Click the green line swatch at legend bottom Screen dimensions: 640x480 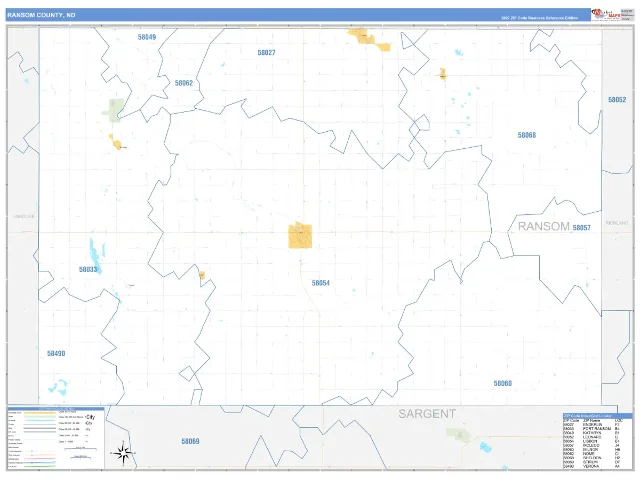click(40, 467)
